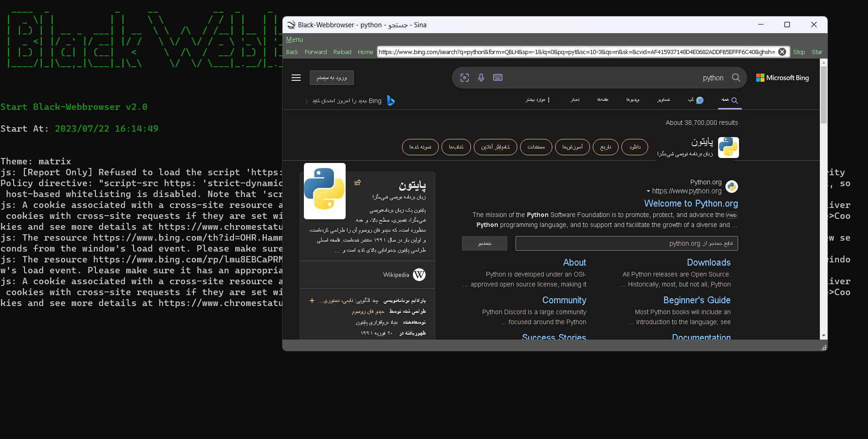
Task: Reload the current page
Action: (x=342, y=52)
